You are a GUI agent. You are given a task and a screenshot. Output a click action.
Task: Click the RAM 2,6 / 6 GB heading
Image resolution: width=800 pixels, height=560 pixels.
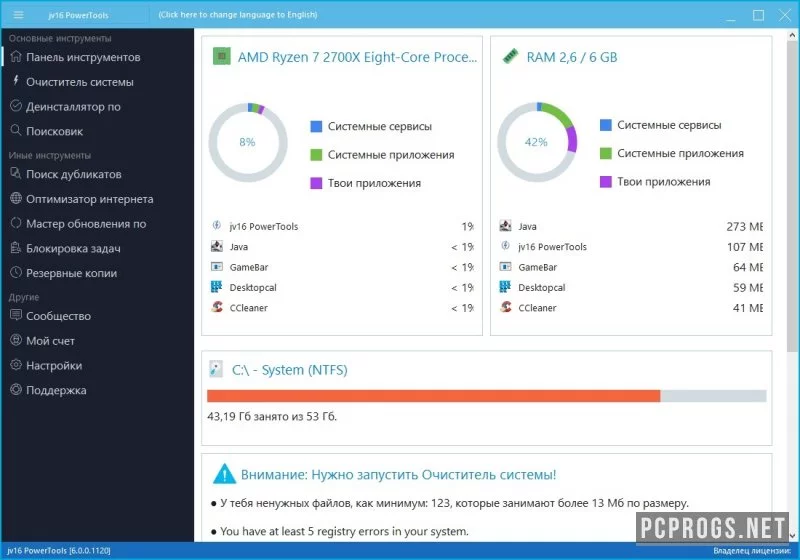coord(571,57)
